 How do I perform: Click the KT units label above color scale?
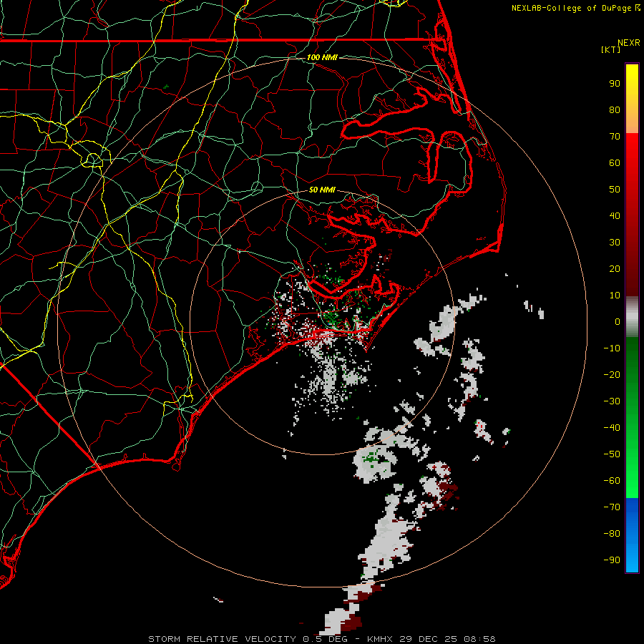(x=611, y=49)
